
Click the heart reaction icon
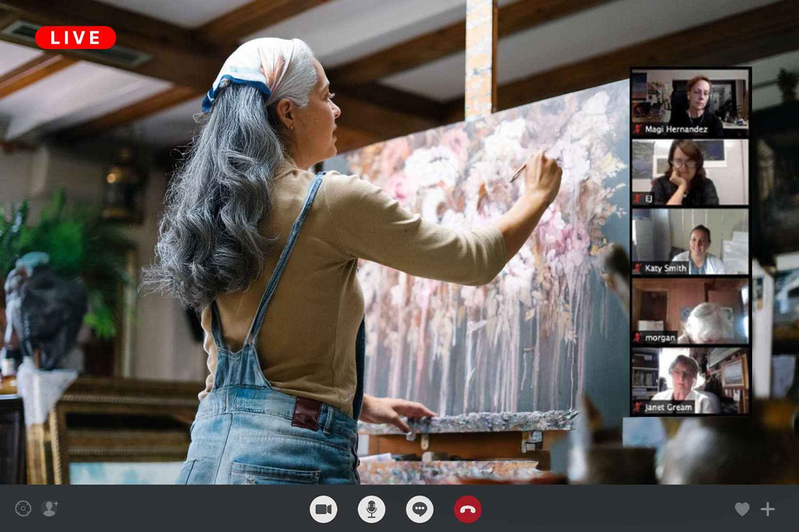(x=742, y=509)
